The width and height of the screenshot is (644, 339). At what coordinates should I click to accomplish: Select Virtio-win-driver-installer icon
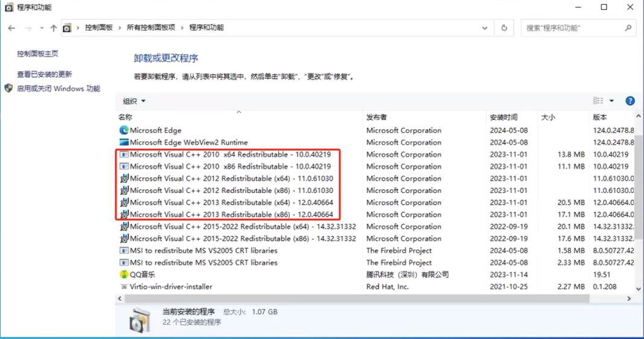click(x=124, y=287)
